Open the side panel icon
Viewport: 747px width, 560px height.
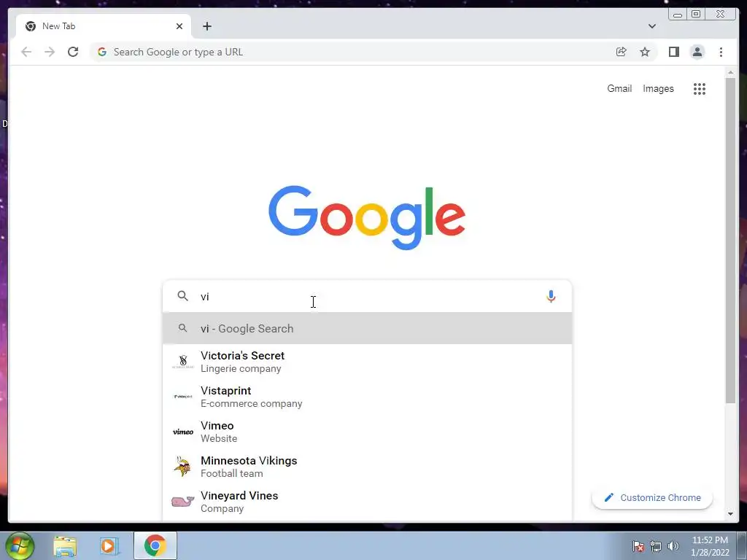point(673,52)
